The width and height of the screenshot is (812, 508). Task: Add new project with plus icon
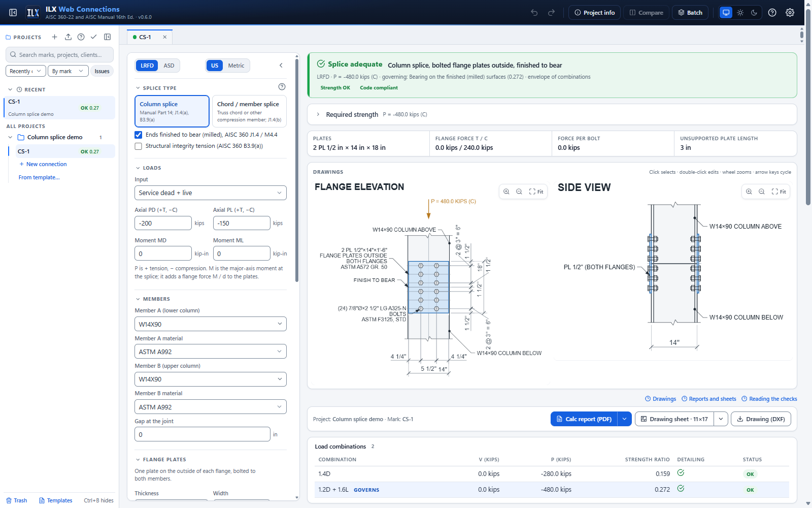[x=55, y=37]
